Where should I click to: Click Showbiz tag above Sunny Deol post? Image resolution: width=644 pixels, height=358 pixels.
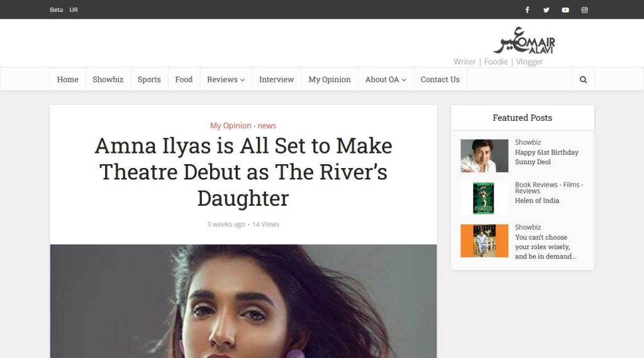click(528, 142)
